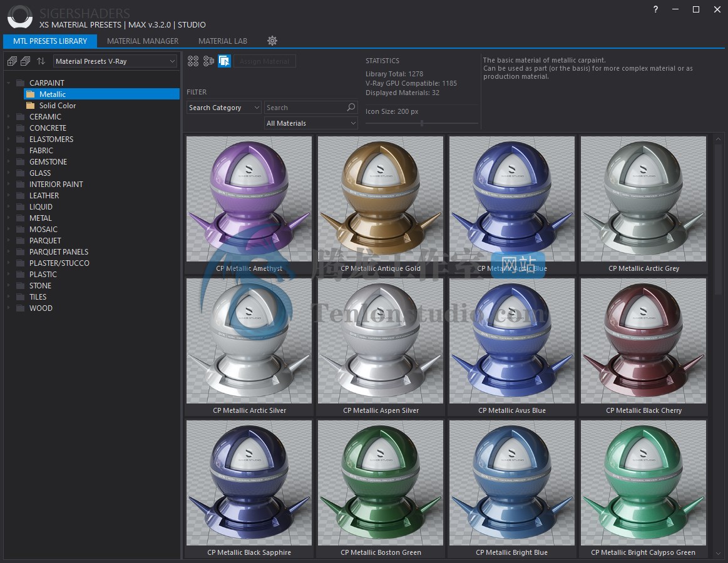Expand the GEMSTONE category arrow
This screenshot has height=563, width=728.
tap(8, 161)
